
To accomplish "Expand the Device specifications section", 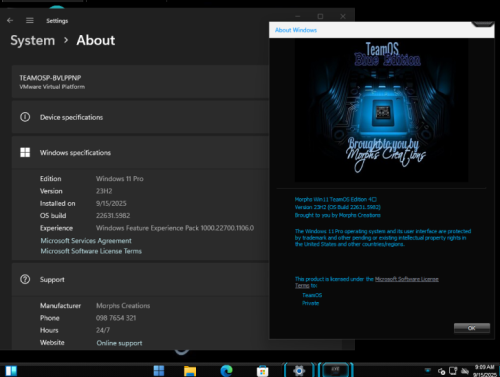I will (140, 117).
